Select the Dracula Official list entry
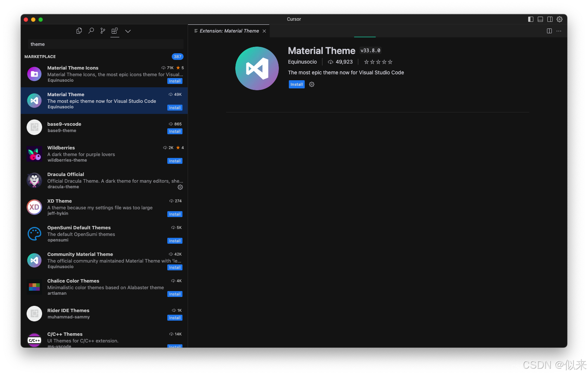Screen dimensions: 588x375 click(104, 180)
